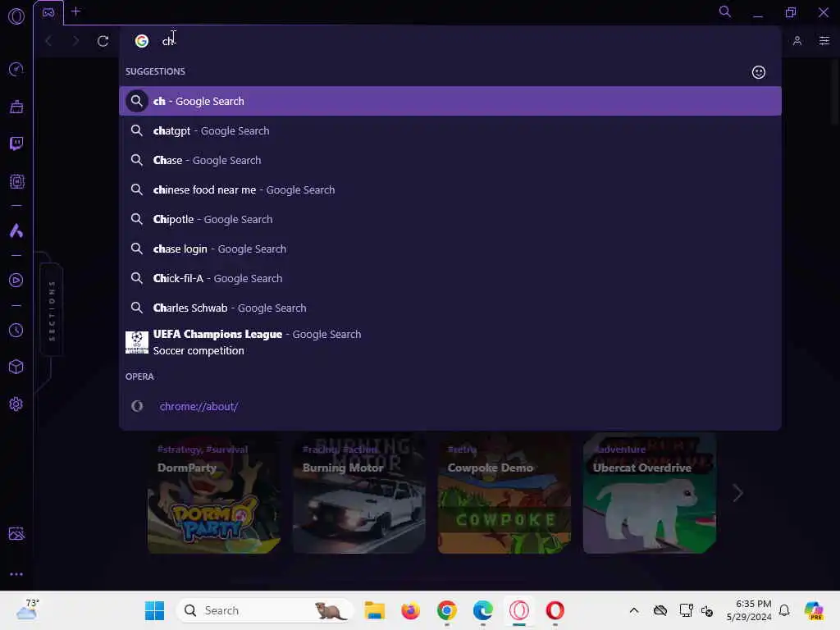Select 'UEFA Champions League' suggestion
840x630 pixels.
coord(450,342)
